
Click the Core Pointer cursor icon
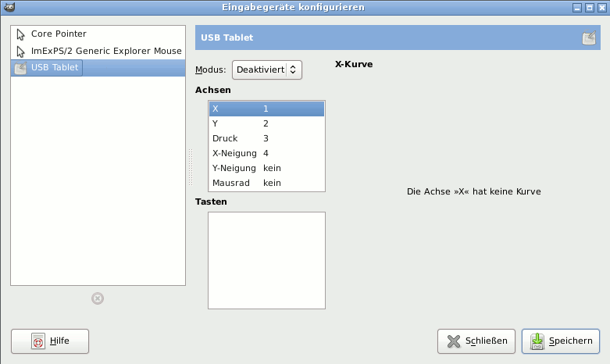[20, 34]
